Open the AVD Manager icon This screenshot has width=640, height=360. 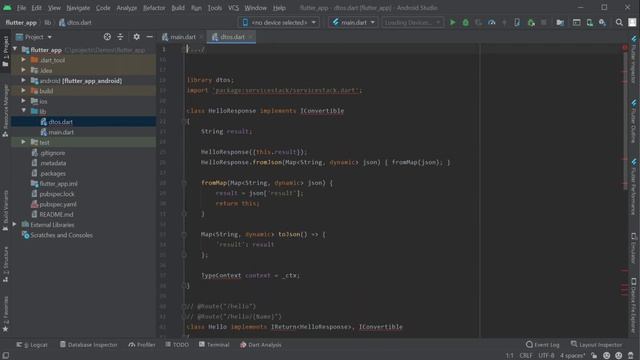point(589,22)
